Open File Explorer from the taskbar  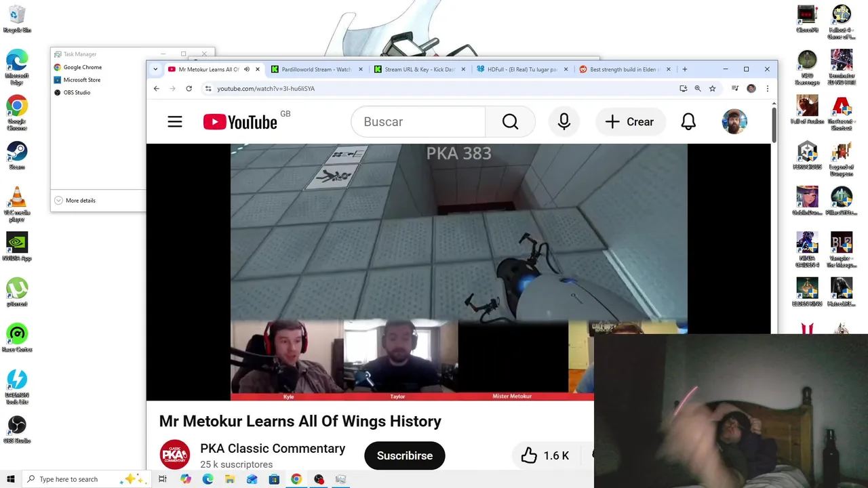tap(230, 479)
